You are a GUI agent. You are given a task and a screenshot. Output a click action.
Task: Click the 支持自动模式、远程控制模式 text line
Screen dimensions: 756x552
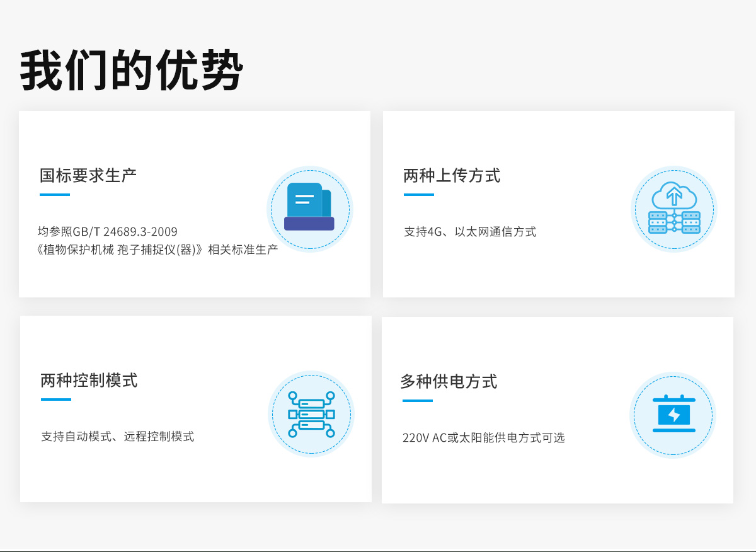click(x=117, y=435)
